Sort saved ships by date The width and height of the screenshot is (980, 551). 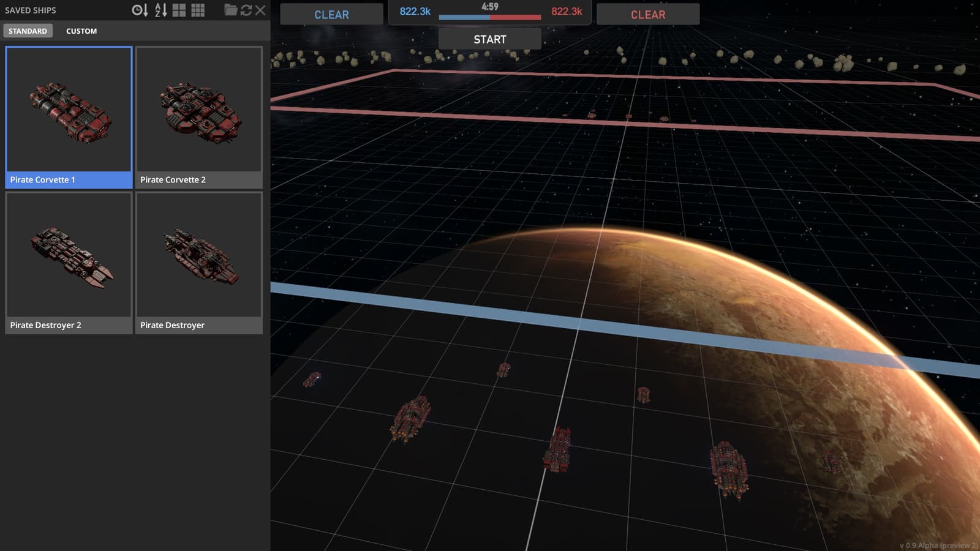[x=140, y=10]
